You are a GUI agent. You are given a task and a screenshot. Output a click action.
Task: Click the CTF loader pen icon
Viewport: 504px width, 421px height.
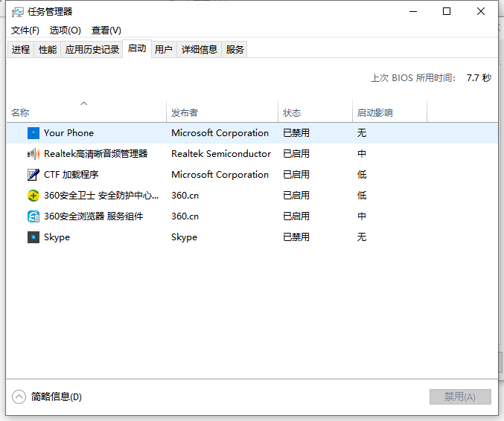click(34, 175)
